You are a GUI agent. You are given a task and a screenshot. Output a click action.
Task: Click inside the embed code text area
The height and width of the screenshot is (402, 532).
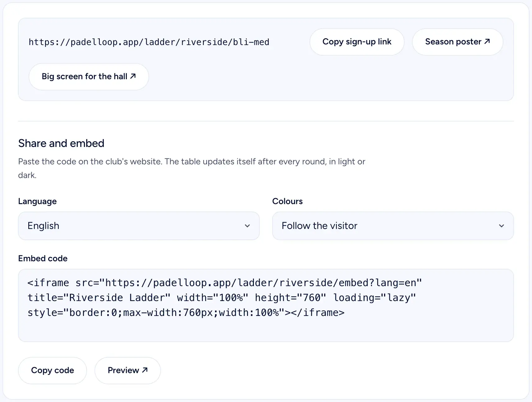click(266, 305)
